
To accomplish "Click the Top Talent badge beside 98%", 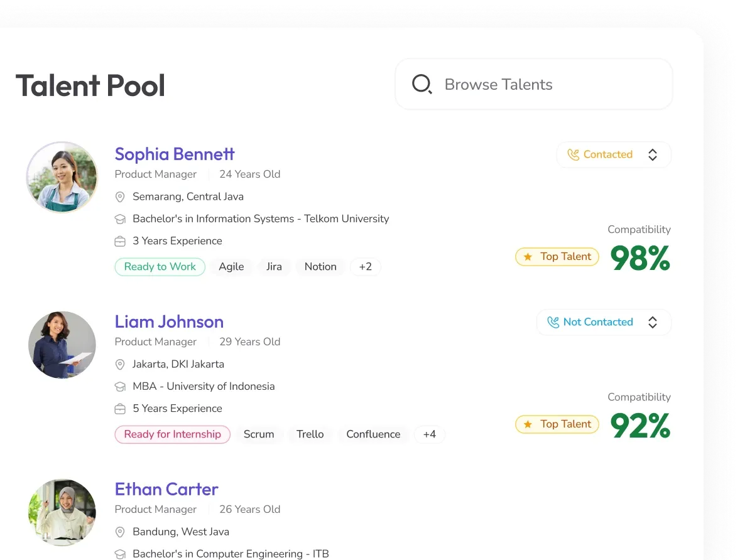I will click(557, 257).
